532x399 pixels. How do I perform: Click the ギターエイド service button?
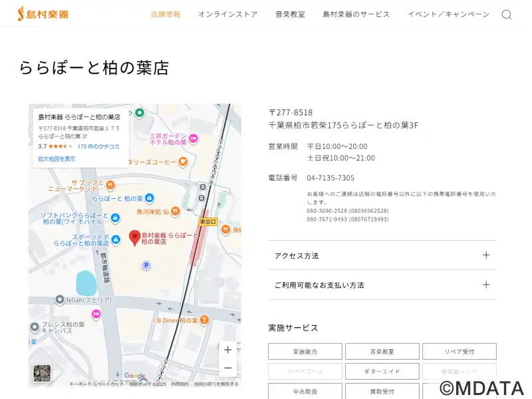pyautogui.click(x=382, y=371)
